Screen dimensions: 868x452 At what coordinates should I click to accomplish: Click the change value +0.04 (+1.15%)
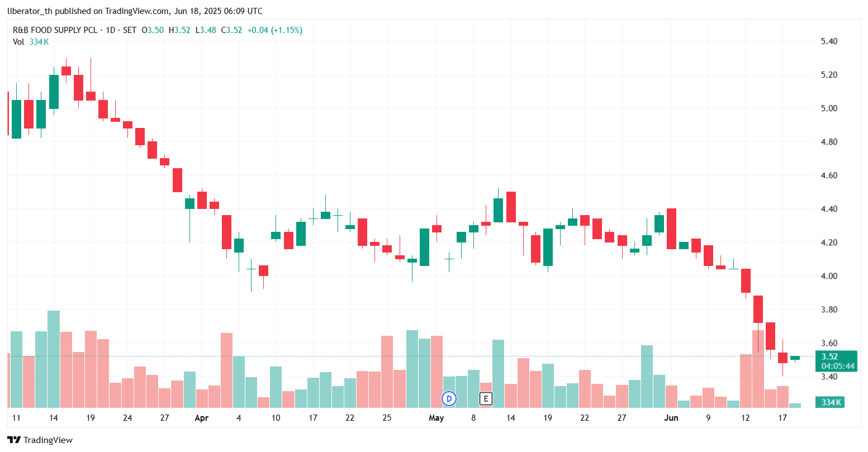(x=274, y=30)
